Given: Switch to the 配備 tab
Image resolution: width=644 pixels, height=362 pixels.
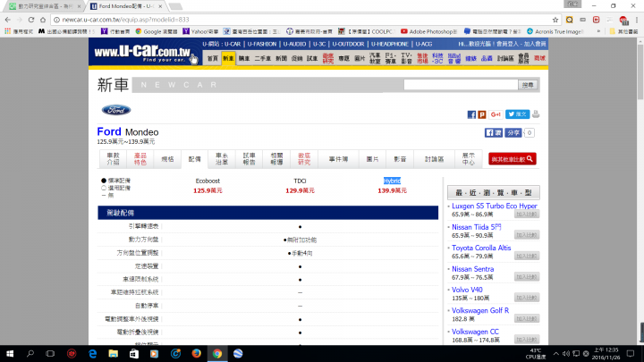Looking at the screenshot, I should tap(195, 159).
